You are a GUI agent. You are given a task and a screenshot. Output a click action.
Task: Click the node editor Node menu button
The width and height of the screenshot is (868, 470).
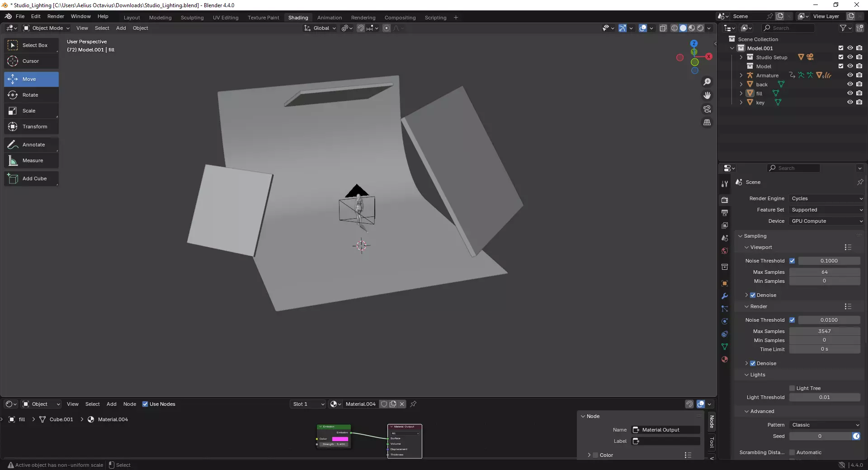[x=129, y=404]
